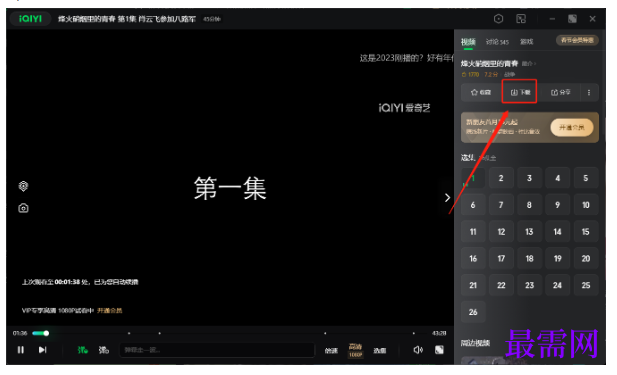
Task: Enter fullscreen with the bottom-right icon
Action: (439, 349)
